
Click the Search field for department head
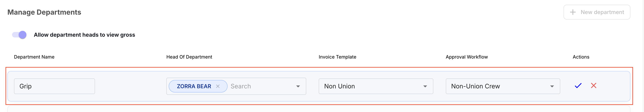click(x=261, y=86)
